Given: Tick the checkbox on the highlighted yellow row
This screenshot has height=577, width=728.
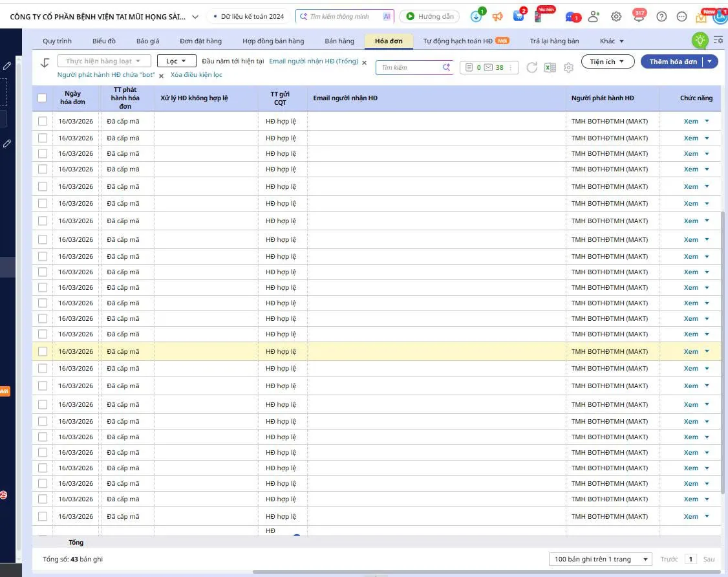Looking at the screenshot, I should pos(43,352).
